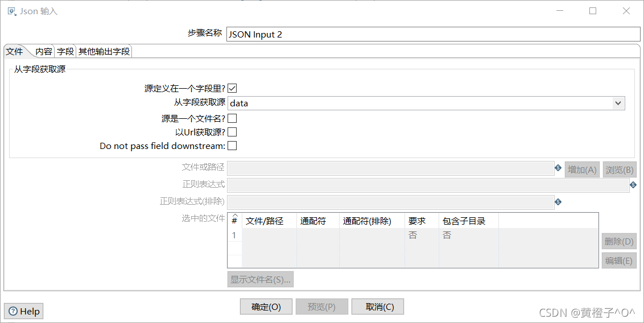The height and width of the screenshot is (323, 644).
Task: Click 步骤名称 field containing JSON Input 2
Action: pos(433,35)
